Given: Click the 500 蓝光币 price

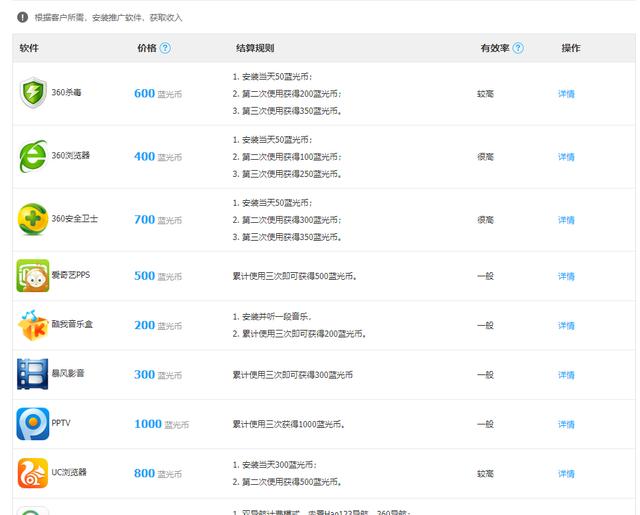Looking at the screenshot, I should 158,276.
